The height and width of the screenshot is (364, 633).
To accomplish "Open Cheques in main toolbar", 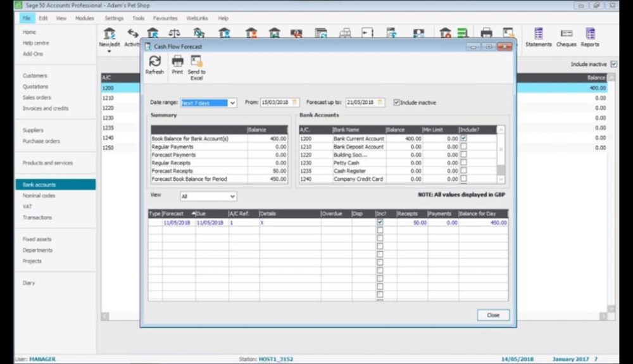I will [x=567, y=37].
